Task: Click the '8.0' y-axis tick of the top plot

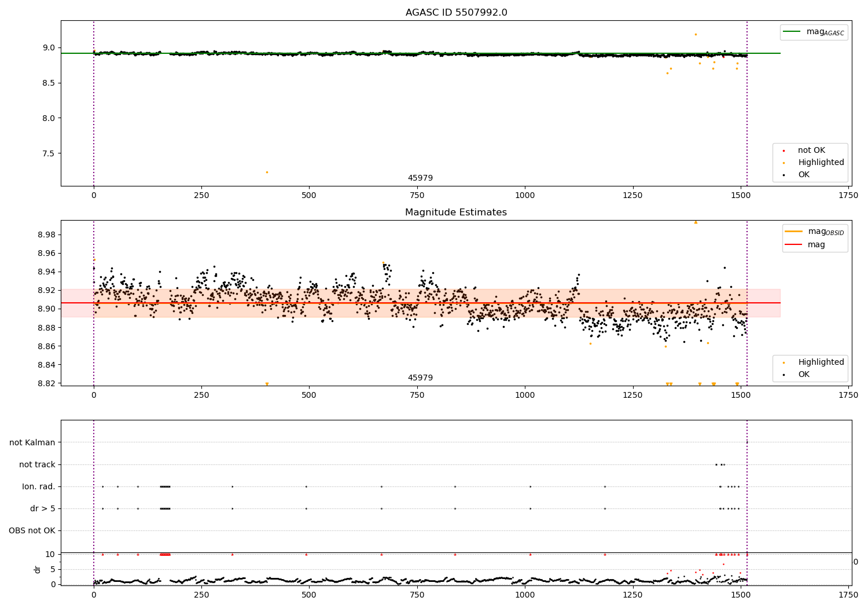Action: (x=48, y=118)
